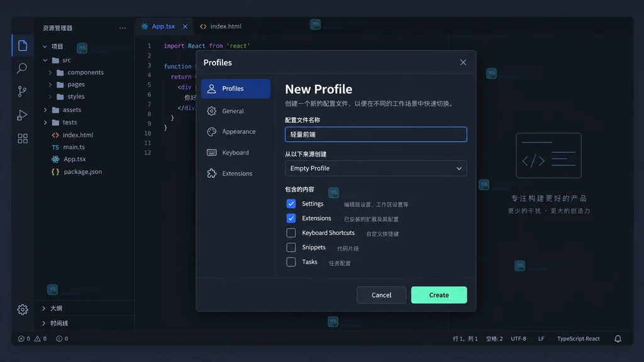Expand the styles folder chevron
This screenshot has height=362, width=644.
[x=50, y=96]
